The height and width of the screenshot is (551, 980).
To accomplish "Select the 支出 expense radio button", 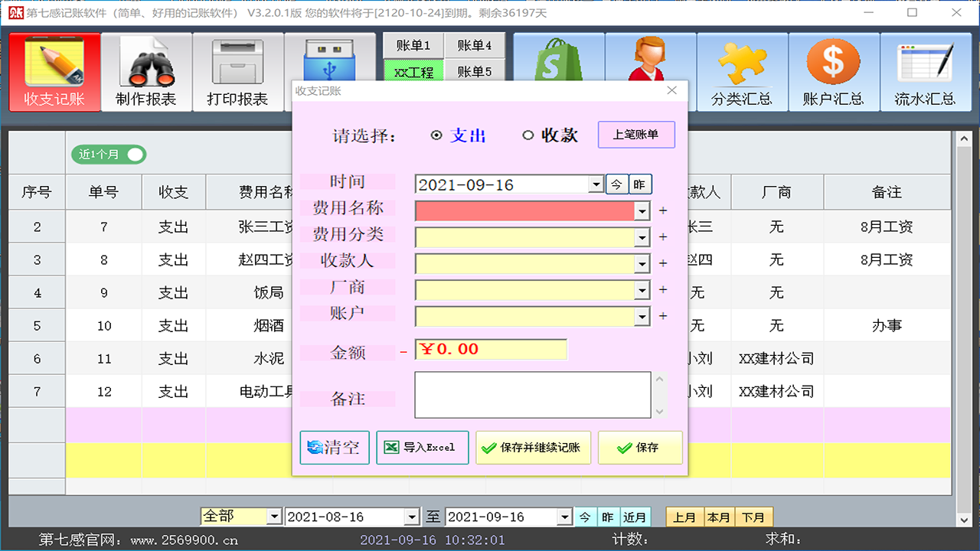I will click(x=436, y=135).
